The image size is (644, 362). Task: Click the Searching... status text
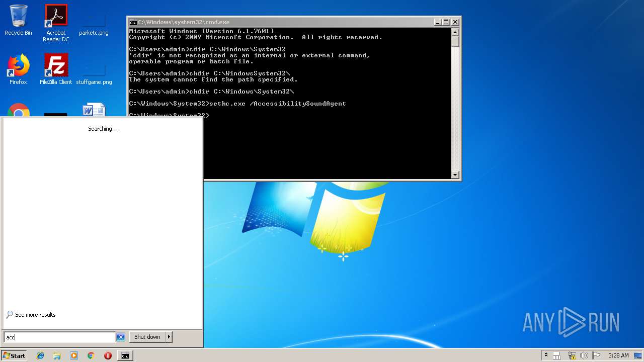103,129
